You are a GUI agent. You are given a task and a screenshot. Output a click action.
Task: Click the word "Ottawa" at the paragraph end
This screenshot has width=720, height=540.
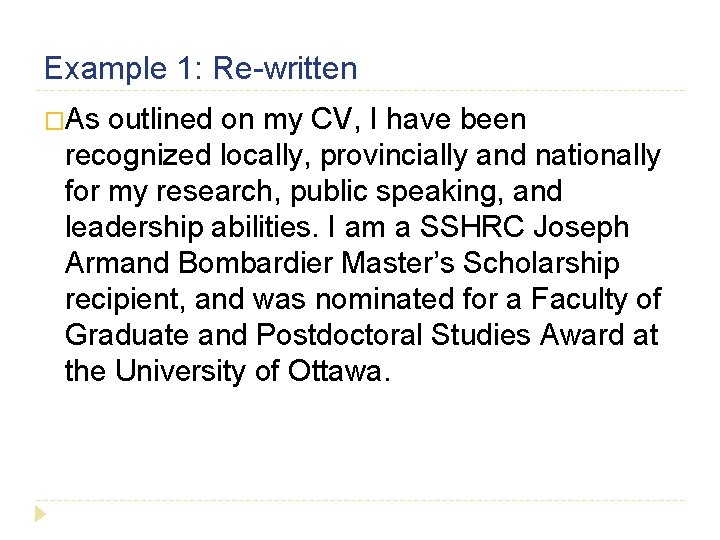point(335,371)
